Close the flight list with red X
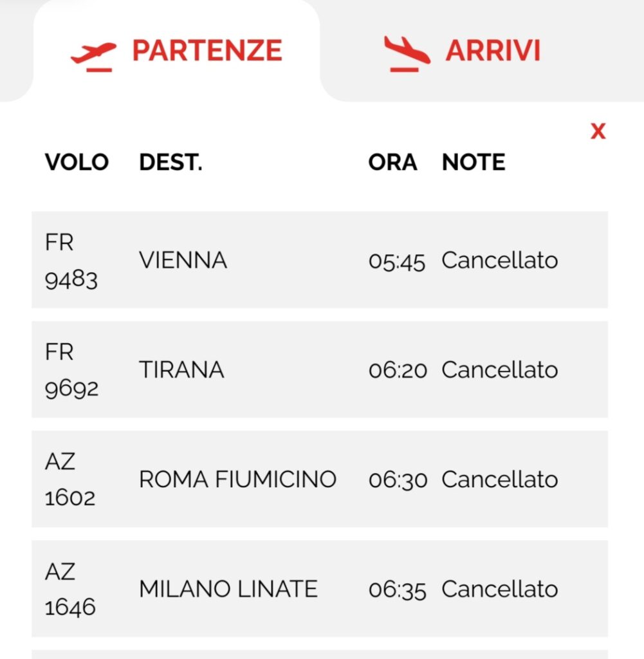644x659 pixels. [598, 131]
